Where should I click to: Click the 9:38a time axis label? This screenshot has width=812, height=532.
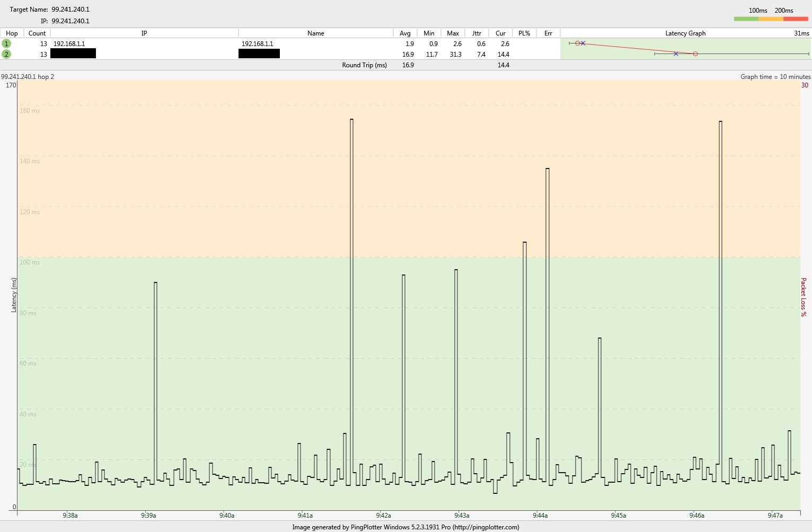tap(70, 516)
